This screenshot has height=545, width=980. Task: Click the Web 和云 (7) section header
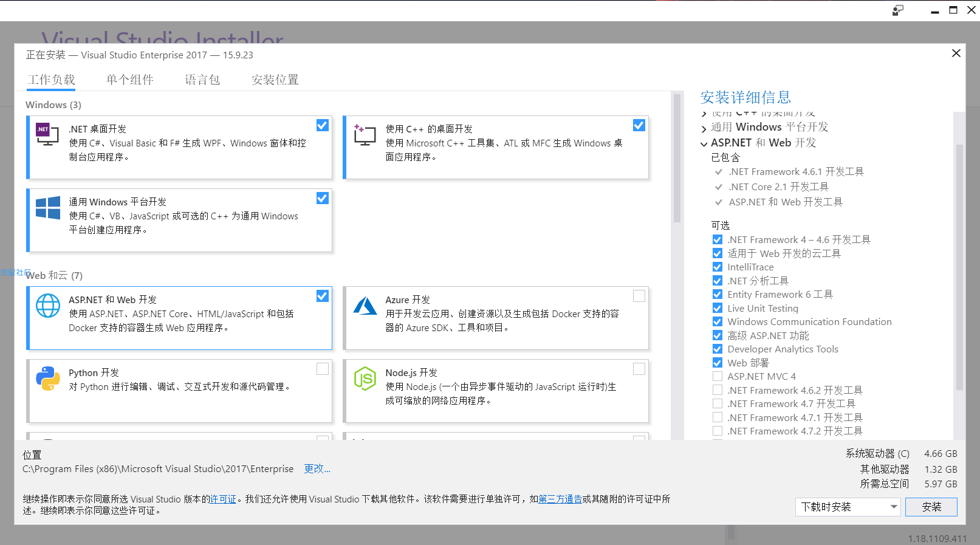click(x=54, y=275)
